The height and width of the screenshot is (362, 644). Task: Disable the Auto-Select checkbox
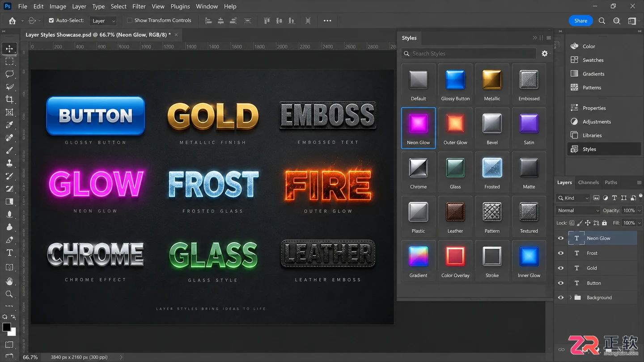click(51, 21)
